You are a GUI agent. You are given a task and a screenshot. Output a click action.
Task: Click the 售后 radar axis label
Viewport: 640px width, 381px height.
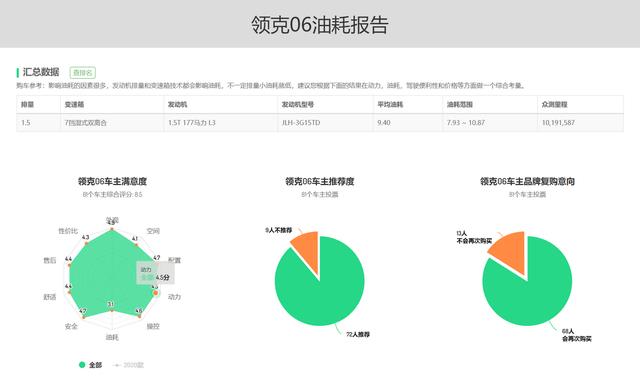point(49,260)
